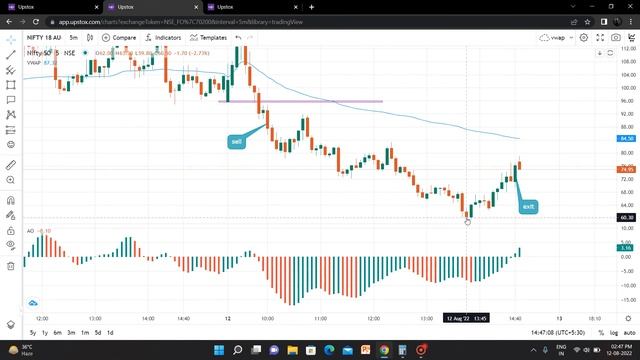Screen dimensions: 640x360
Task: Activate the zoom in tool
Action: (11, 180)
